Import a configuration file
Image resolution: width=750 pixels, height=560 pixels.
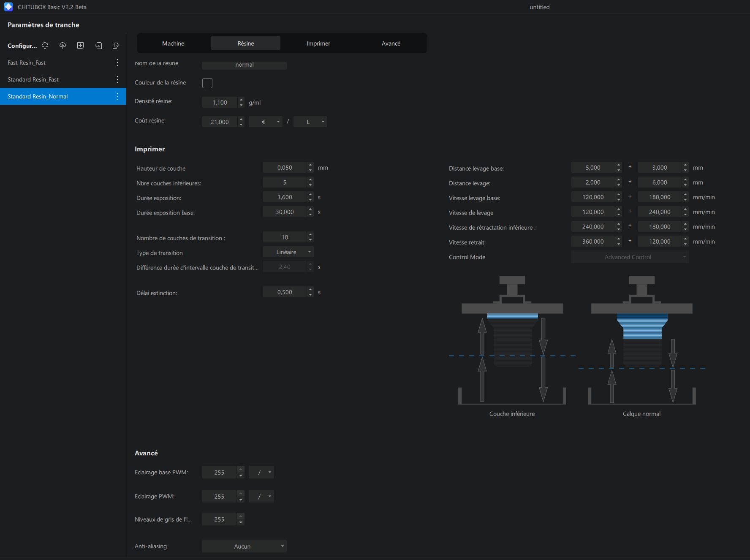coord(98,46)
